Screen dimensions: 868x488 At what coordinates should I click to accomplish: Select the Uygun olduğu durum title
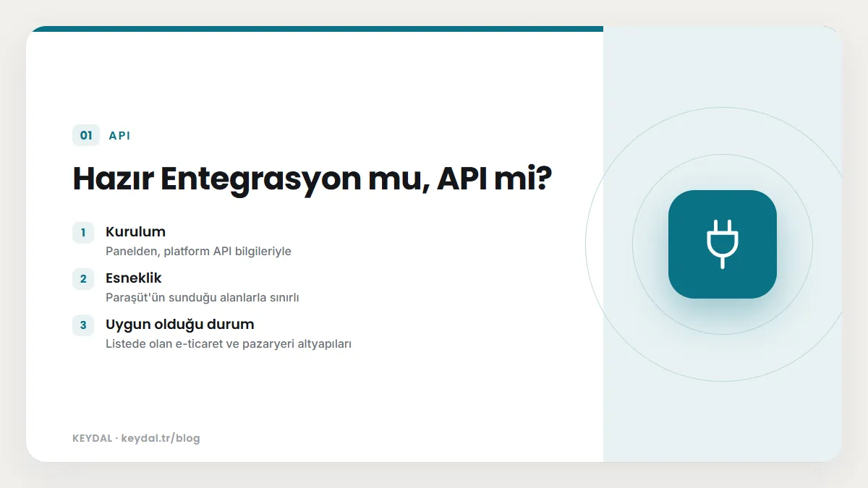click(180, 325)
